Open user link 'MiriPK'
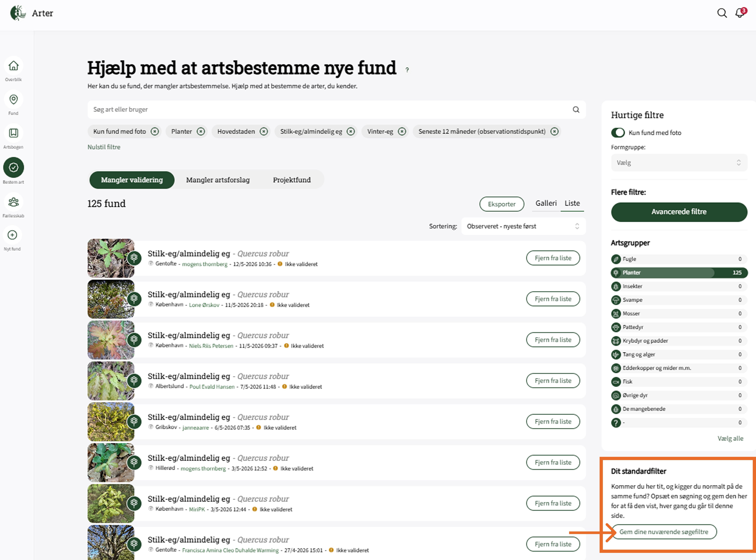 click(x=197, y=510)
